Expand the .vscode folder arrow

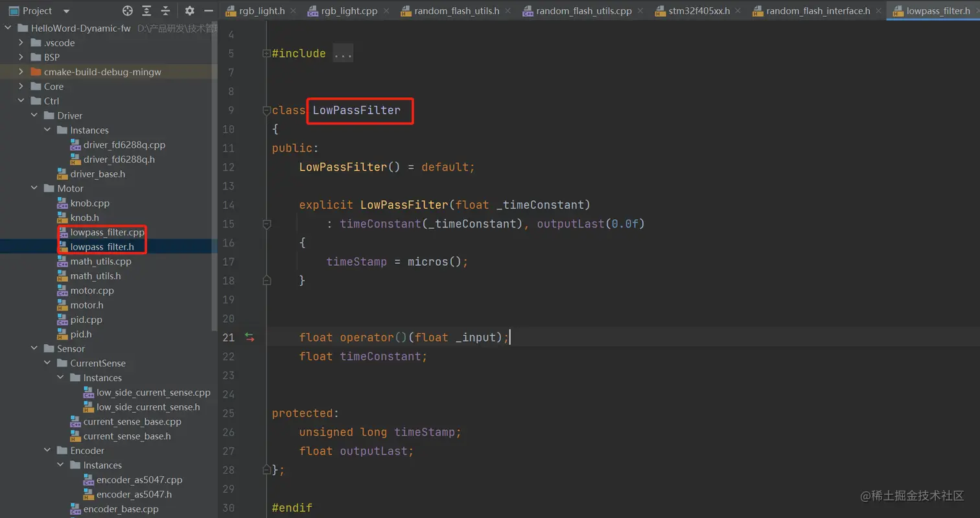click(21, 43)
